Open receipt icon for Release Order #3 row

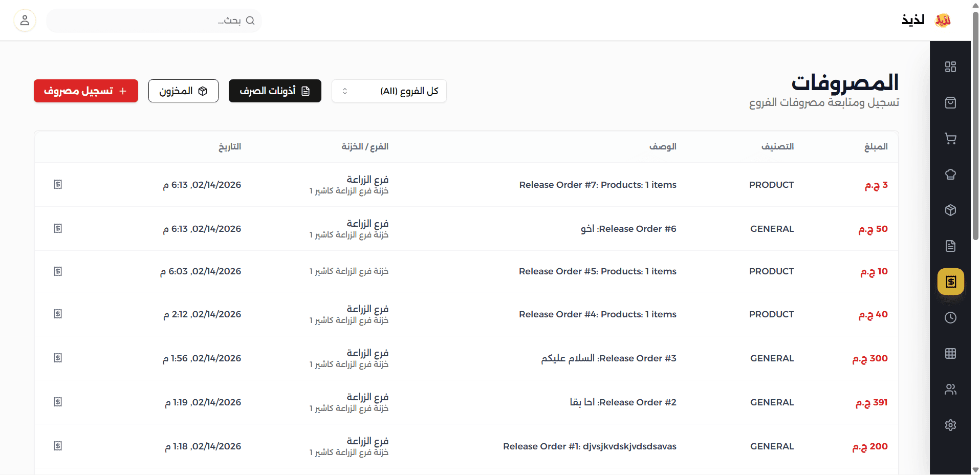click(58, 358)
